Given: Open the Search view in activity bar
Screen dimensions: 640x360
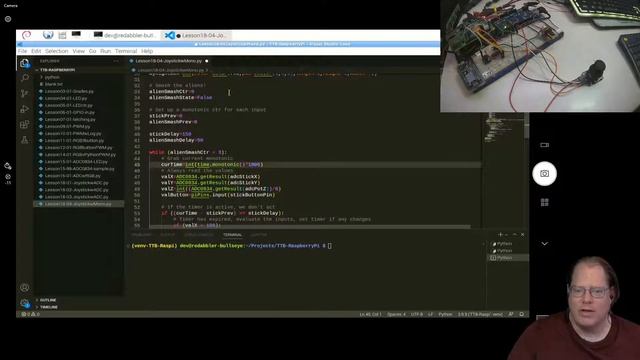Looking at the screenshot, I should coord(24,78).
